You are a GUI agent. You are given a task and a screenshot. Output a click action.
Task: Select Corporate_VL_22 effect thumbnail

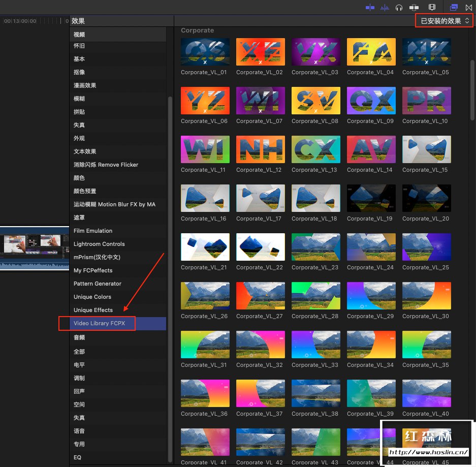tap(261, 247)
